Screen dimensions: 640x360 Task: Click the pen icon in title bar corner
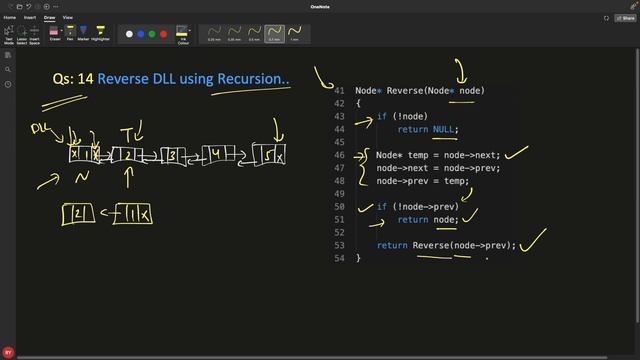tap(633, 6)
